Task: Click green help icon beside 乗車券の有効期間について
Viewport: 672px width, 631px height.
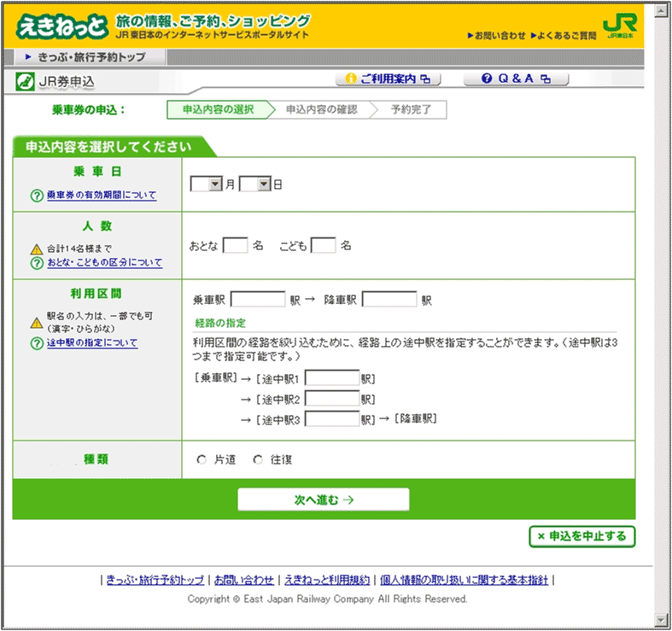Action: click(x=37, y=196)
